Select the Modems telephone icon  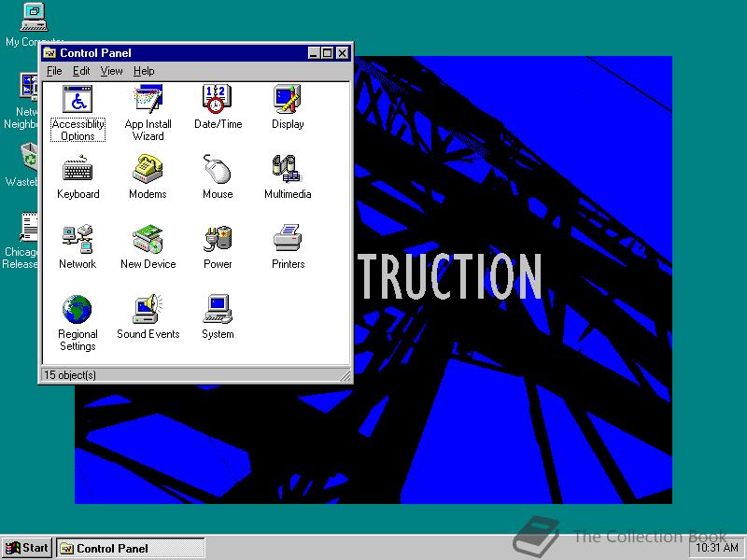click(x=148, y=169)
